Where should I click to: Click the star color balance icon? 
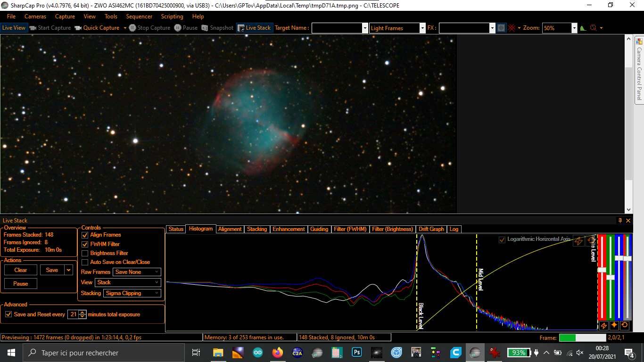tap(614, 325)
